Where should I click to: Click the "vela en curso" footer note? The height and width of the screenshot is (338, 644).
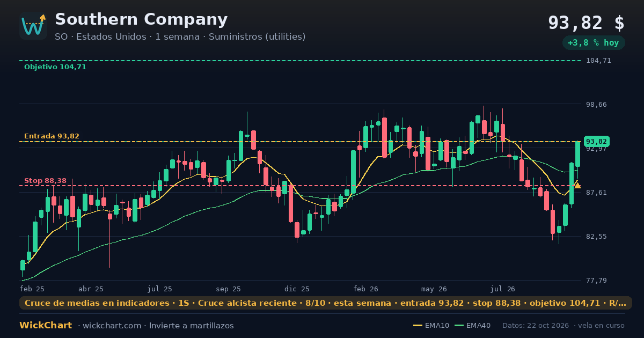pos(601,326)
